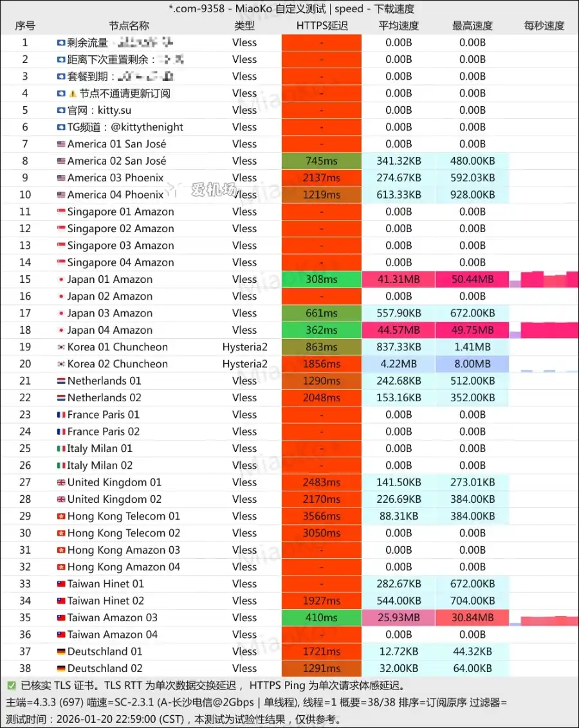This screenshot has height=728, width=579.
Task: Click the green 308ms latency cell
Action: click(322, 280)
